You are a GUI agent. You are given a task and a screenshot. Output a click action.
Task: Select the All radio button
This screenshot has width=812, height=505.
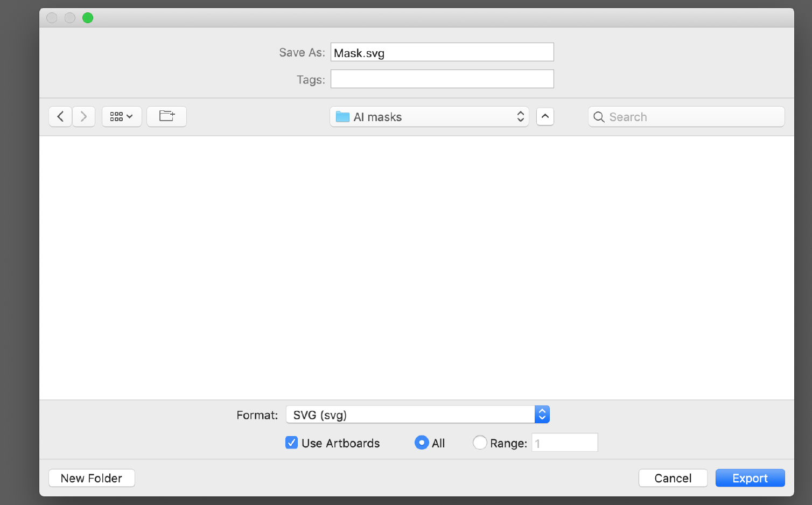(x=422, y=443)
